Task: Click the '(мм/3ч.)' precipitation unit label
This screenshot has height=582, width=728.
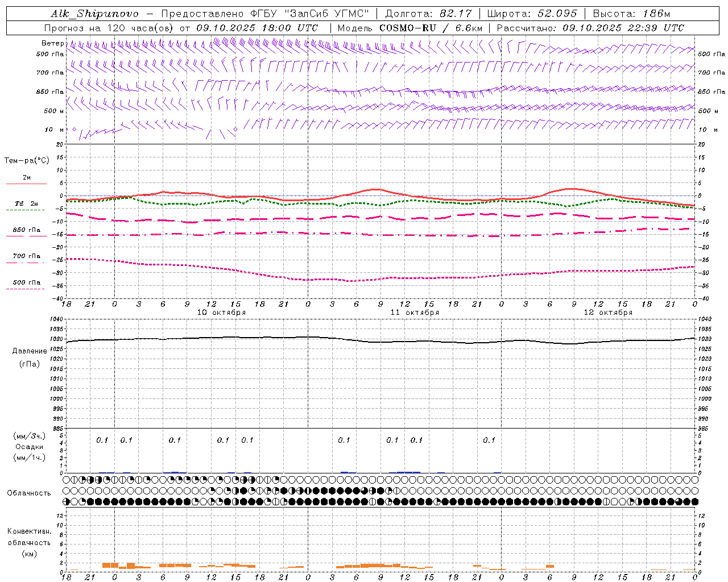Action: [29, 436]
